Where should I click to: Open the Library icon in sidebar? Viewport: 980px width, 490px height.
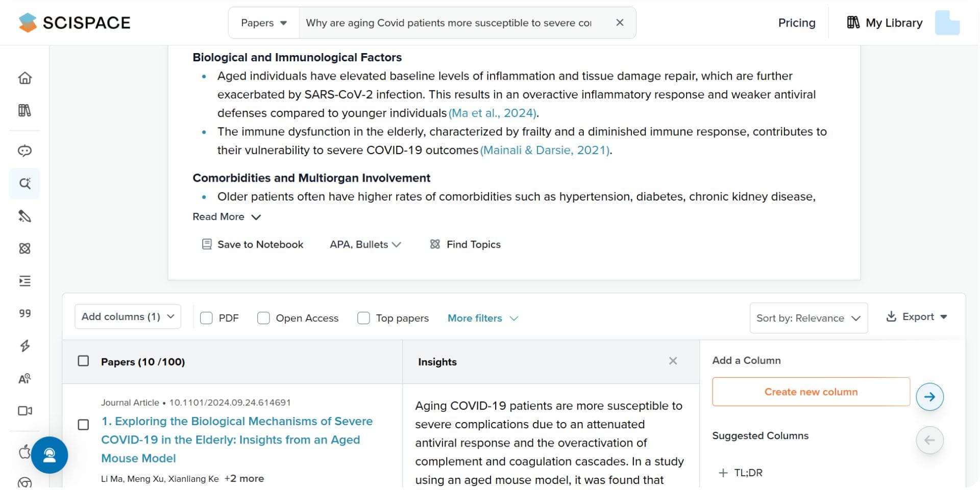[24, 110]
